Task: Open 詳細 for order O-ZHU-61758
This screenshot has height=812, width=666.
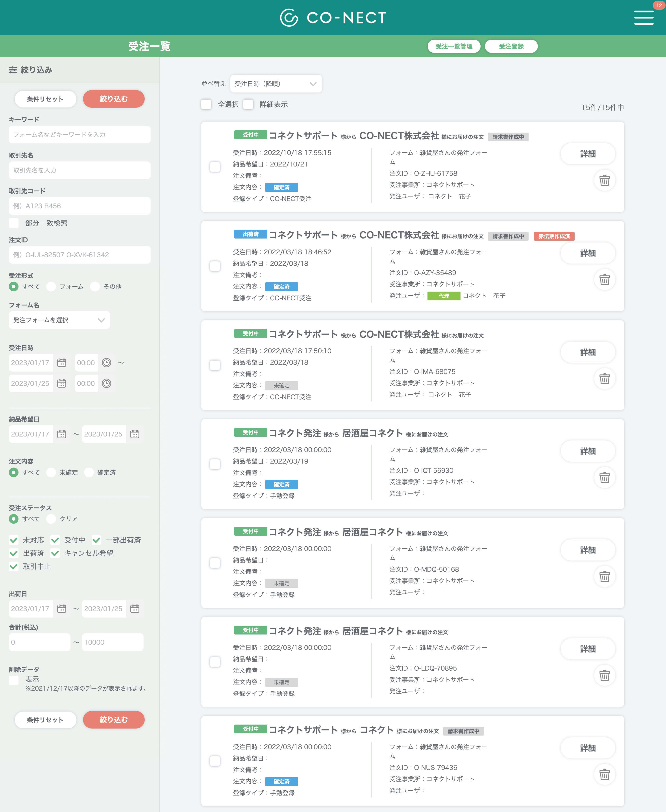Action: pos(588,154)
